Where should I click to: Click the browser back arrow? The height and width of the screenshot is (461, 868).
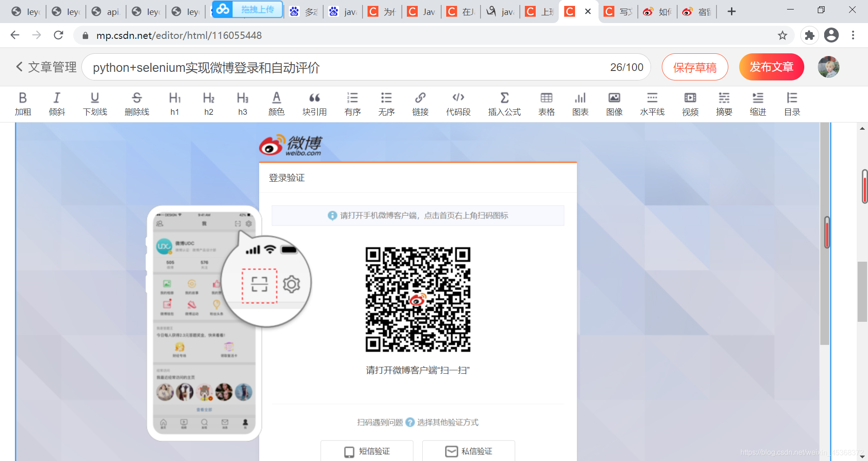pos(15,35)
